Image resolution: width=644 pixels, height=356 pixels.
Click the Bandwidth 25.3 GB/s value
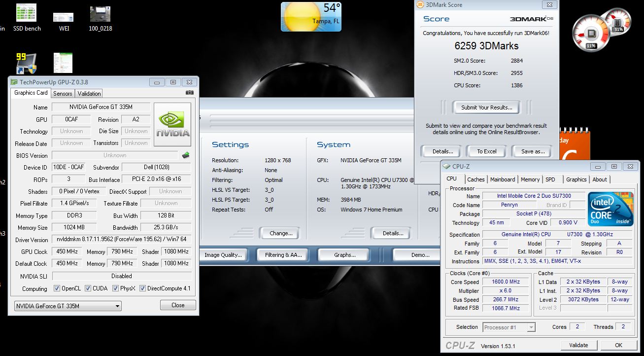point(166,227)
